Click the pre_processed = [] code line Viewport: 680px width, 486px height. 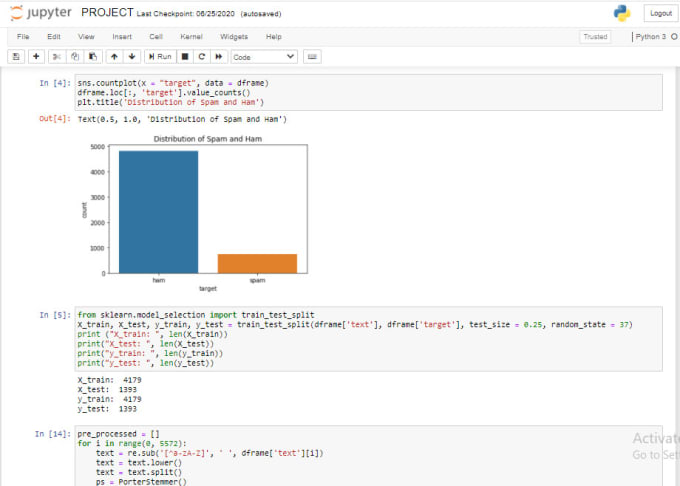(118, 434)
